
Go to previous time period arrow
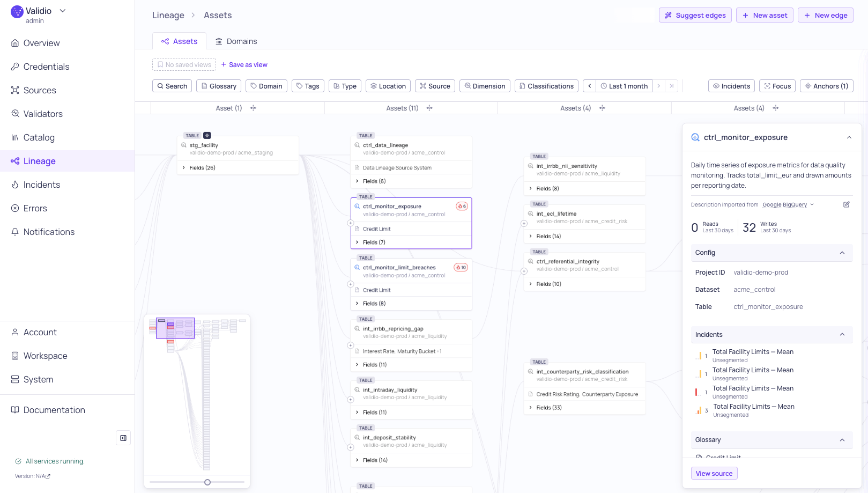(x=589, y=86)
